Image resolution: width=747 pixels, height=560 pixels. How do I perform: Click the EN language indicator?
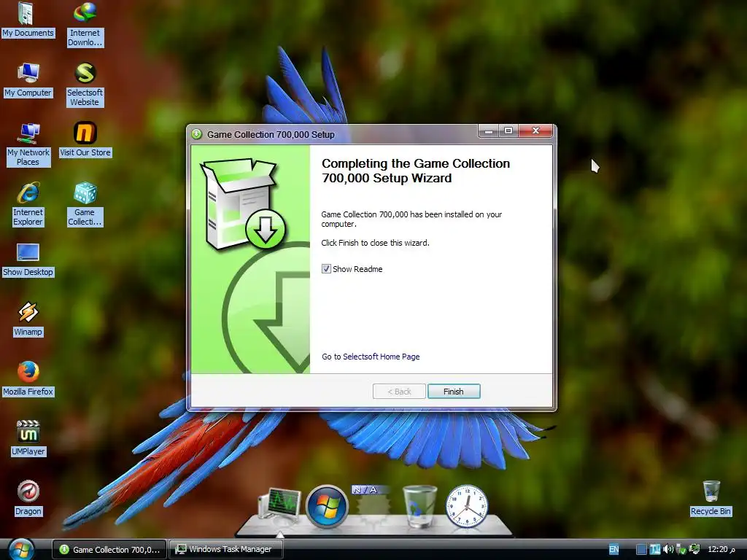point(614,550)
